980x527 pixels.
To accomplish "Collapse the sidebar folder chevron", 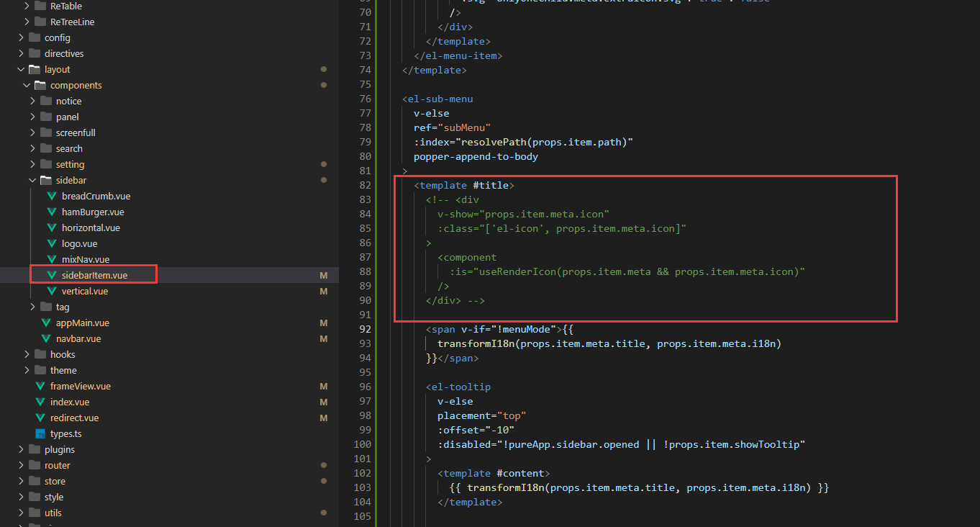I will pyautogui.click(x=32, y=180).
